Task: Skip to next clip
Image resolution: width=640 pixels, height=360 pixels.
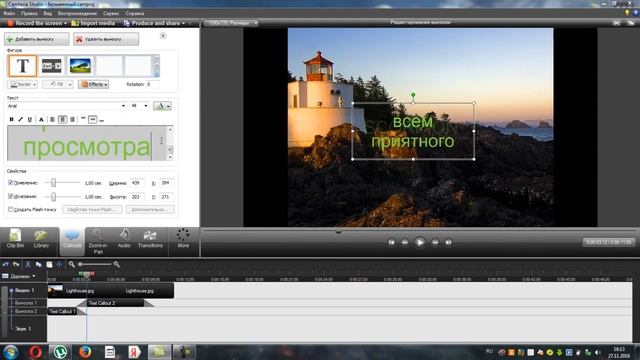Action: point(448,242)
